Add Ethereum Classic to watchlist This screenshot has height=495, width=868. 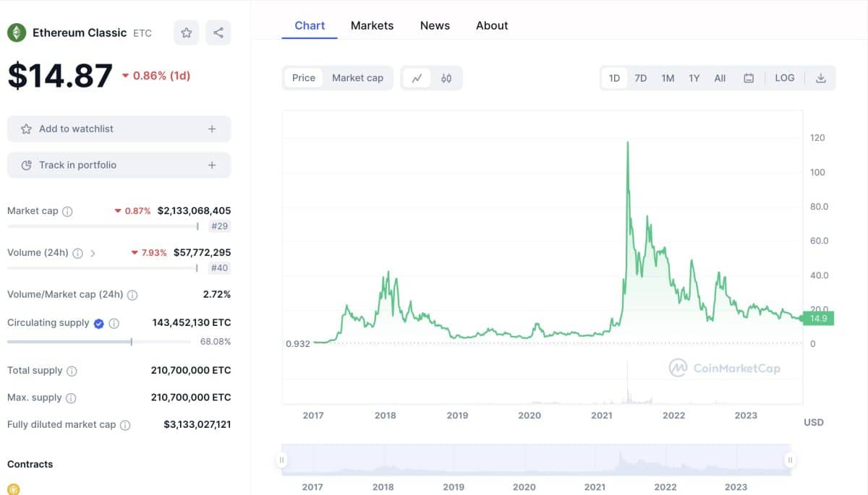[x=119, y=128]
